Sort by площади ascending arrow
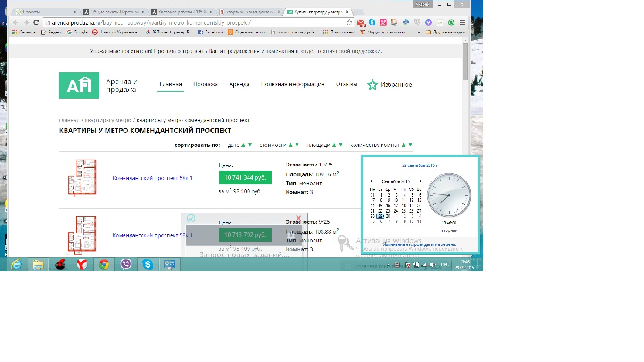Viewport: 644px width, 362px height. click(334, 145)
